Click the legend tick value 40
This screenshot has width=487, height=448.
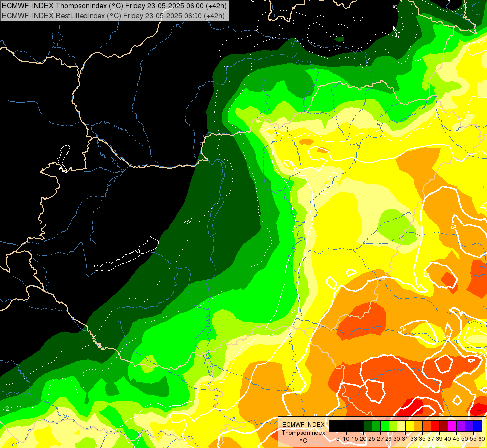click(x=448, y=439)
